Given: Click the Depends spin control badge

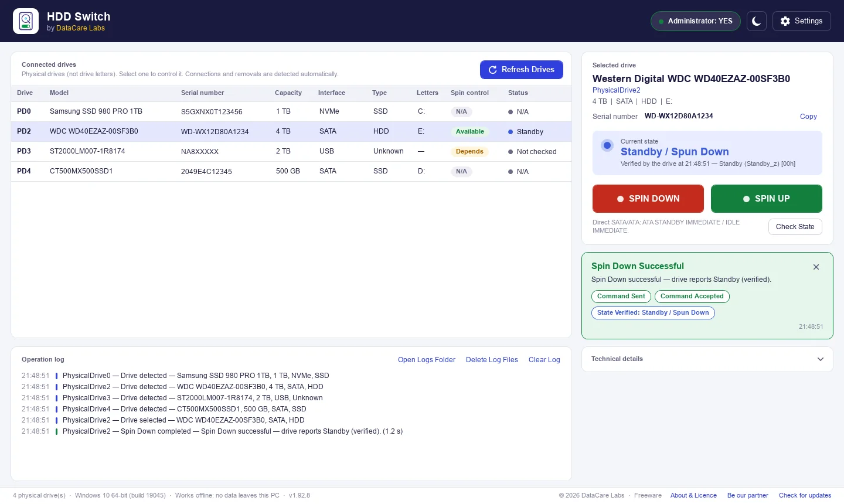Looking at the screenshot, I should (x=469, y=151).
